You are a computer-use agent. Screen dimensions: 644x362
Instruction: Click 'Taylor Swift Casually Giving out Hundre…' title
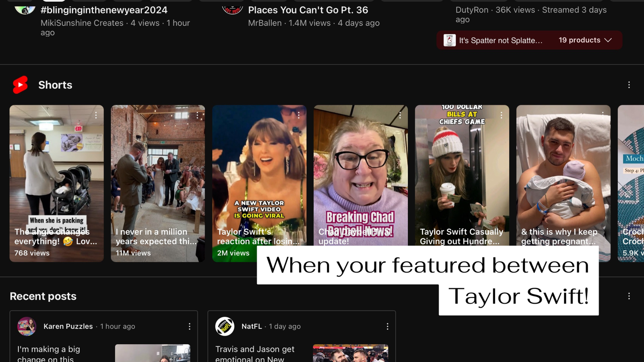(462, 236)
